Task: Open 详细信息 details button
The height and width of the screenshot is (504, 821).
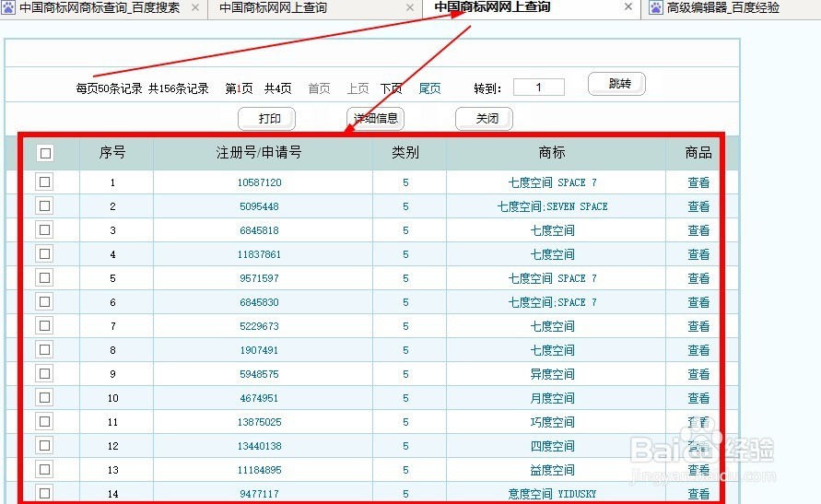Action: [x=375, y=119]
